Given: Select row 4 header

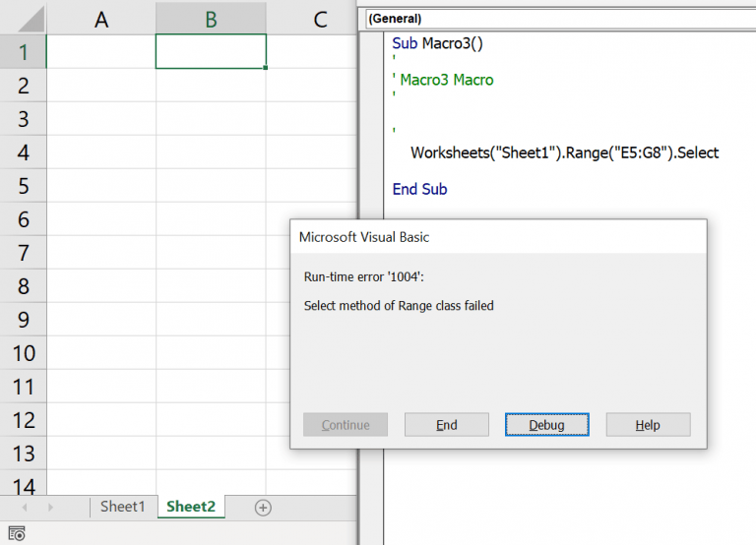Looking at the screenshot, I should (24, 152).
